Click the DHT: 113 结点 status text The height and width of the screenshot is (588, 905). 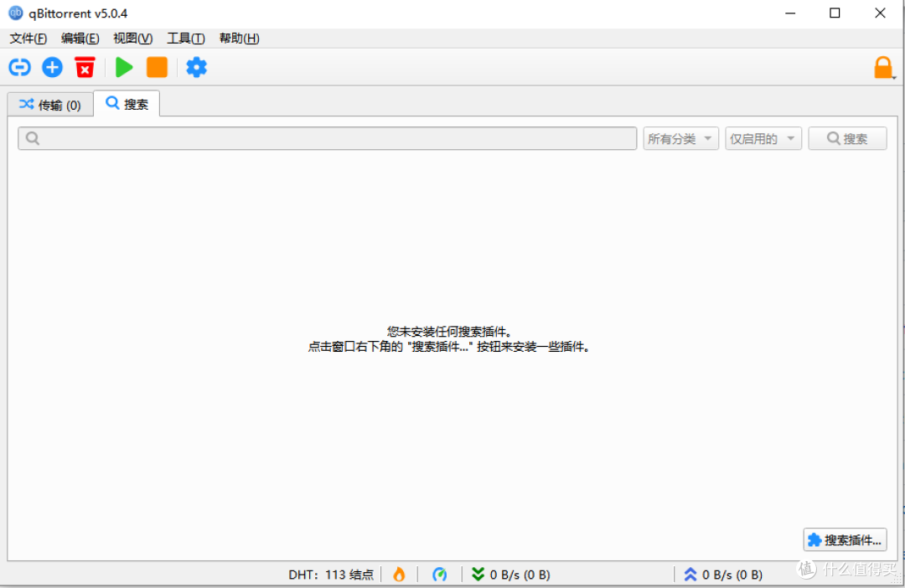pos(331,575)
